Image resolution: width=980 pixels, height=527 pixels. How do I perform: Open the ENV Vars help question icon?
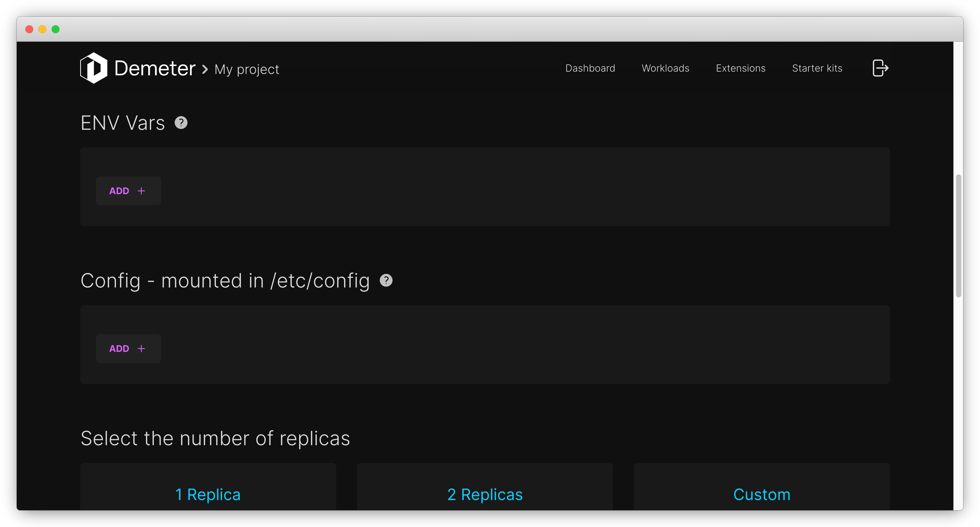181,123
